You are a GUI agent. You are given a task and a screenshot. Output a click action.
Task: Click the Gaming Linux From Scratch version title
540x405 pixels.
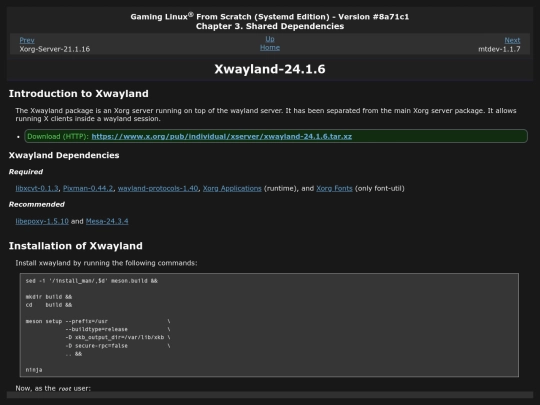click(270, 17)
